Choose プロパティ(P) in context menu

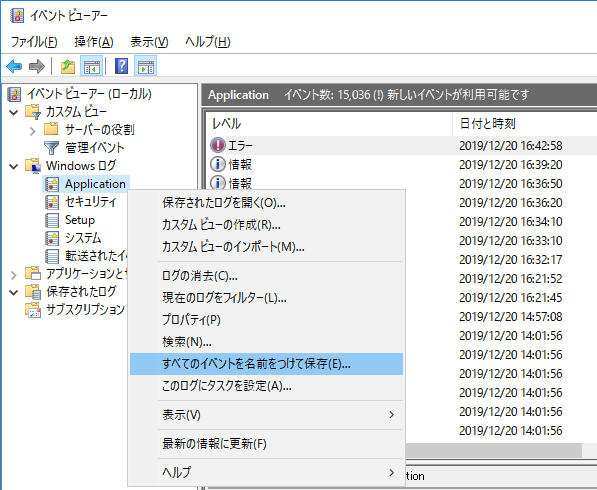tap(266, 320)
